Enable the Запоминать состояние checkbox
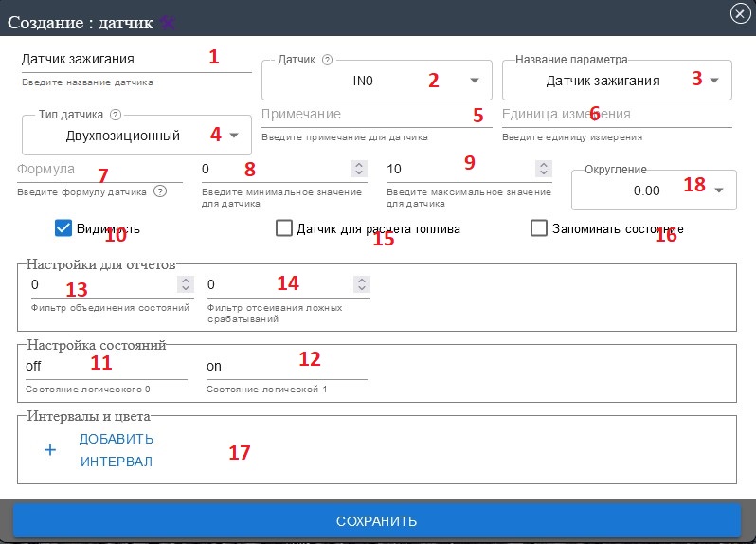This screenshot has width=756, height=544. coord(539,228)
